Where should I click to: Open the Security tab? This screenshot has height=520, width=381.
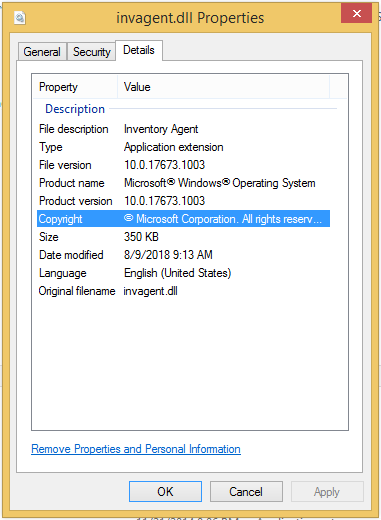click(92, 52)
